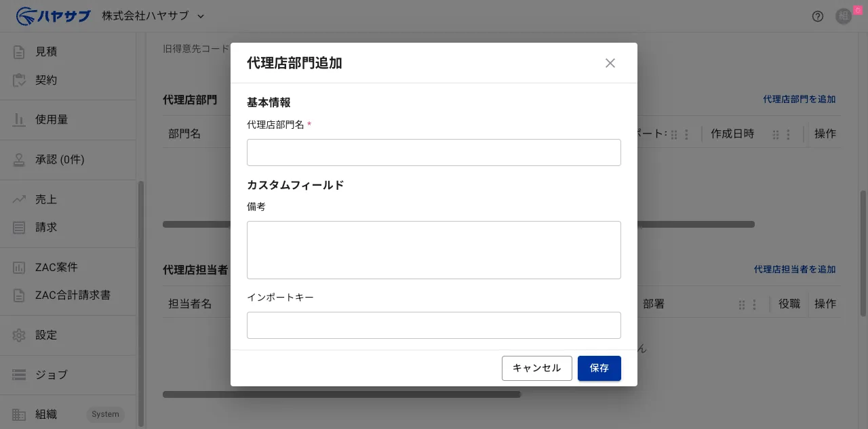
Task: Open the ZAC案件 chart icon
Action: tap(19, 267)
